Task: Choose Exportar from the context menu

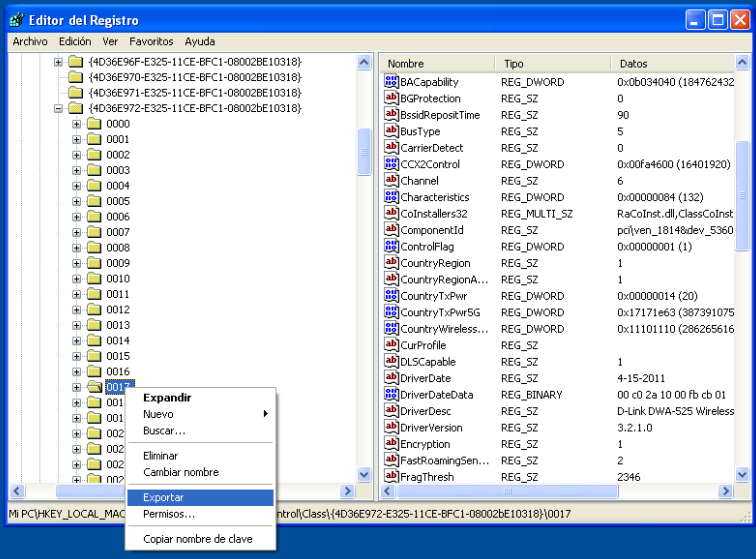Action: [163, 497]
